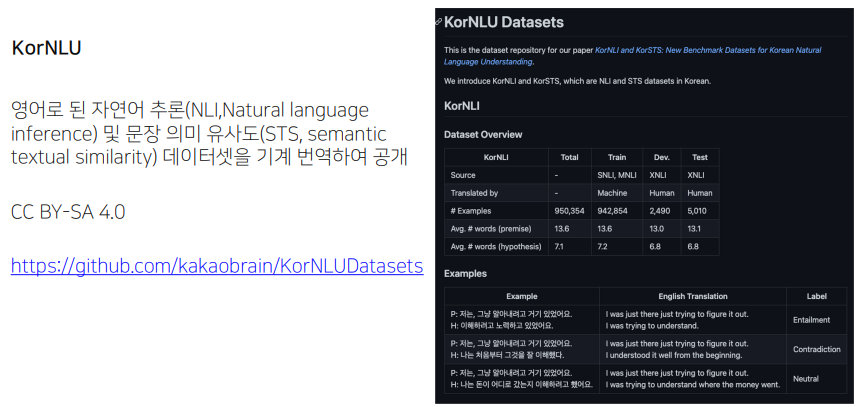Click the Total column header
This screenshot has width=861, height=407.
coord(569,157)
